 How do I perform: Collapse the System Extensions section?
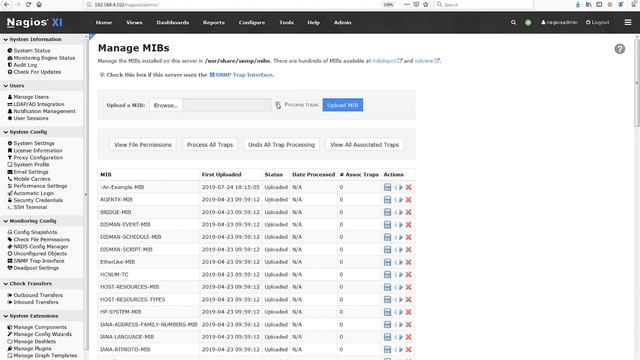tap(31, 316)
